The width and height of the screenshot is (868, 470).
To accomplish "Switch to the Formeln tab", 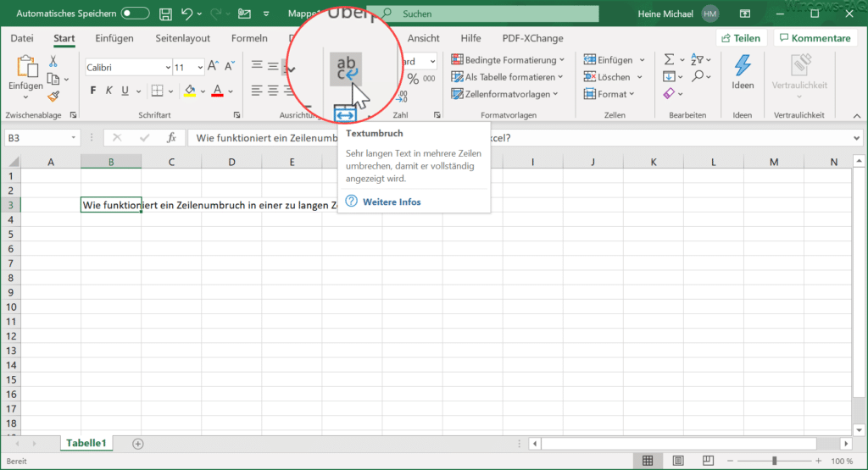I will pos(249,38).
